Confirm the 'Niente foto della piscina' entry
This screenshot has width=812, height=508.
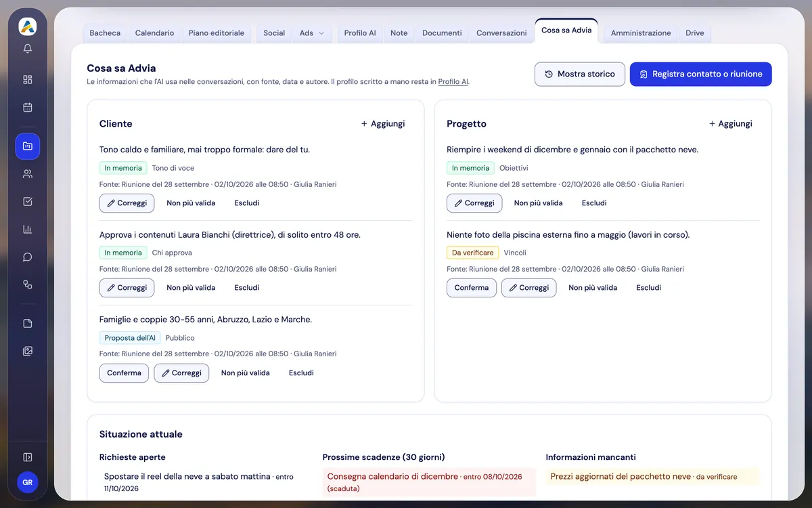(472, 288)
